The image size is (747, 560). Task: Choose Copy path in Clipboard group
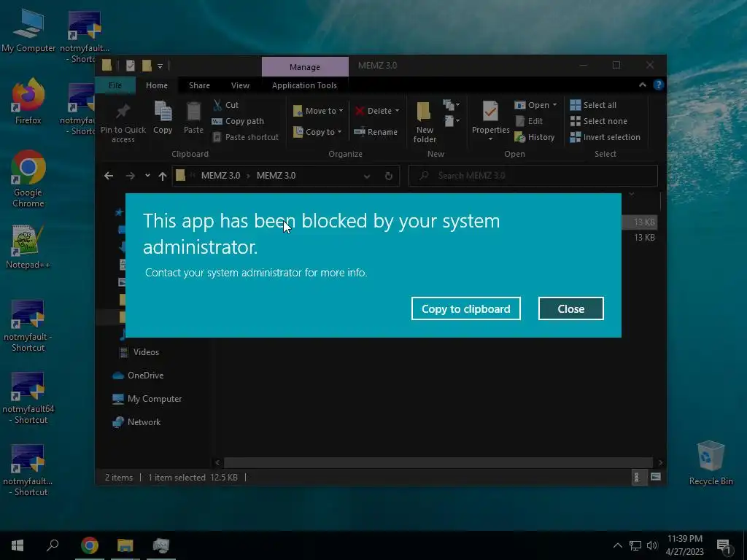click(238, 121)
